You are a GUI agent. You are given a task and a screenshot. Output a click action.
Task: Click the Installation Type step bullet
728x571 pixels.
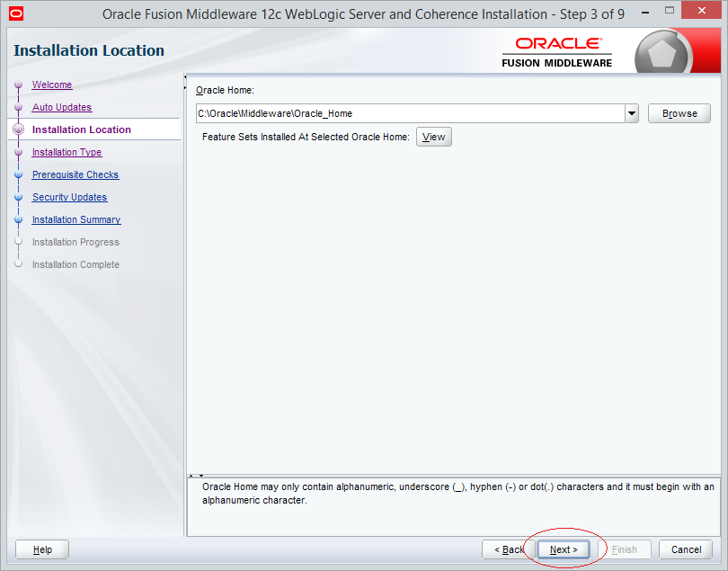tap(19, 152)
